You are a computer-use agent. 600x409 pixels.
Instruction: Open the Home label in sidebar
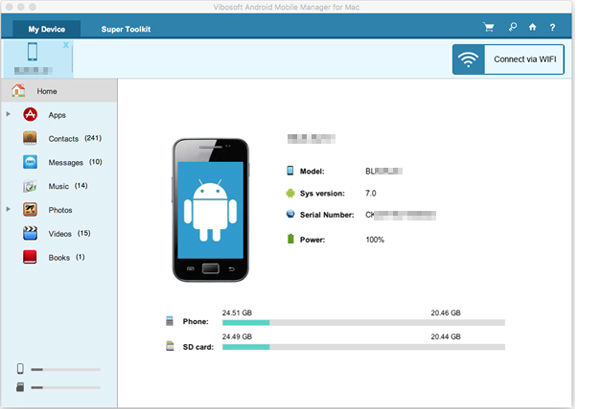click(47, 91)
